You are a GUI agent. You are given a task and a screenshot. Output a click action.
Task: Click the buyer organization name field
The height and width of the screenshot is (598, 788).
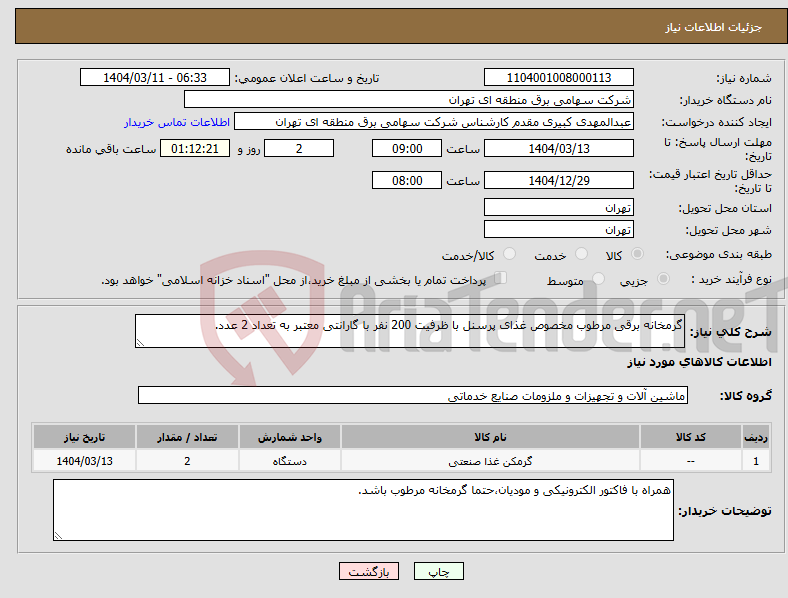pyautogui.click(x=409, y=100)
